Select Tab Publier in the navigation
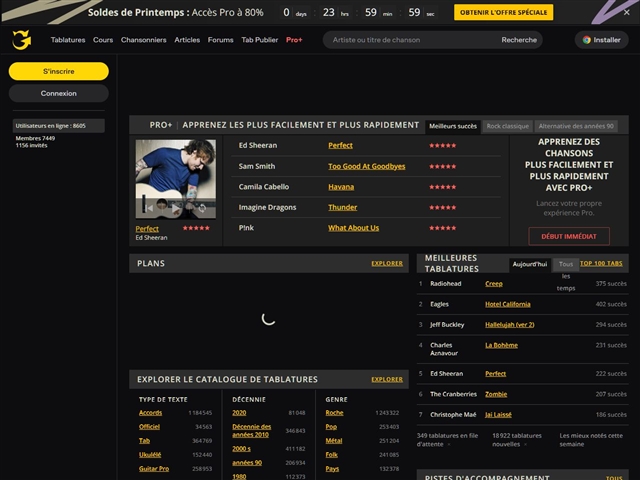Image resolution: width=640 pixels, height=480 pixels. [x=260, y=40]
